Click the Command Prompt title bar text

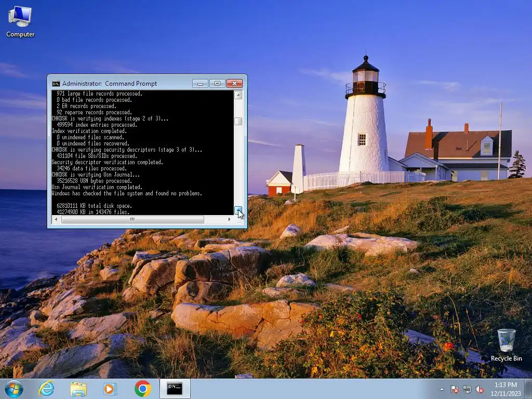(110, 84)
